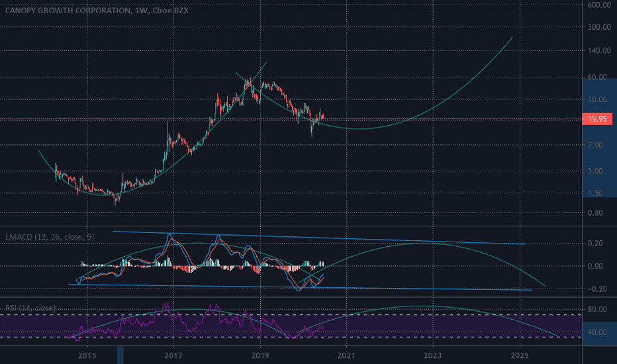617x364 pixels.
Task: Click the blue marker on the time axis
Action: point(120,355)
